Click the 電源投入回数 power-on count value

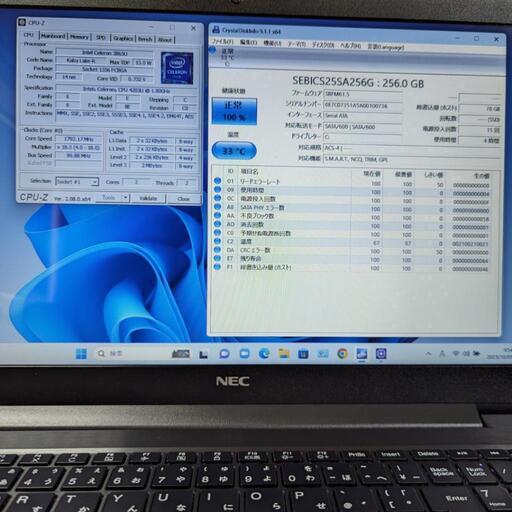pyautogui.click(x=480, y=130)
